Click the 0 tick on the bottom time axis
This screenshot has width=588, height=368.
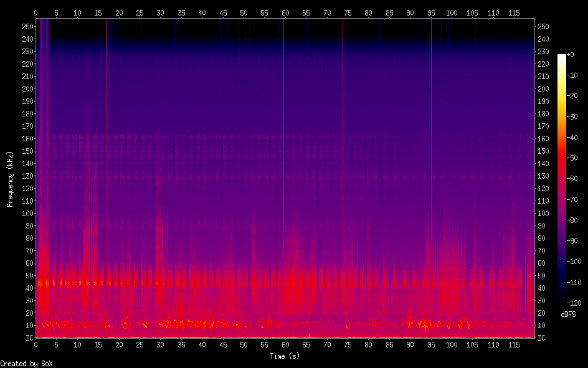click(36, 345)
